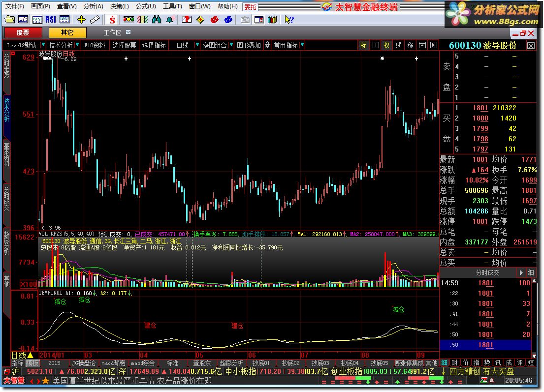
Task: Click the 图形叠加 button
Action: pos(249,45)
